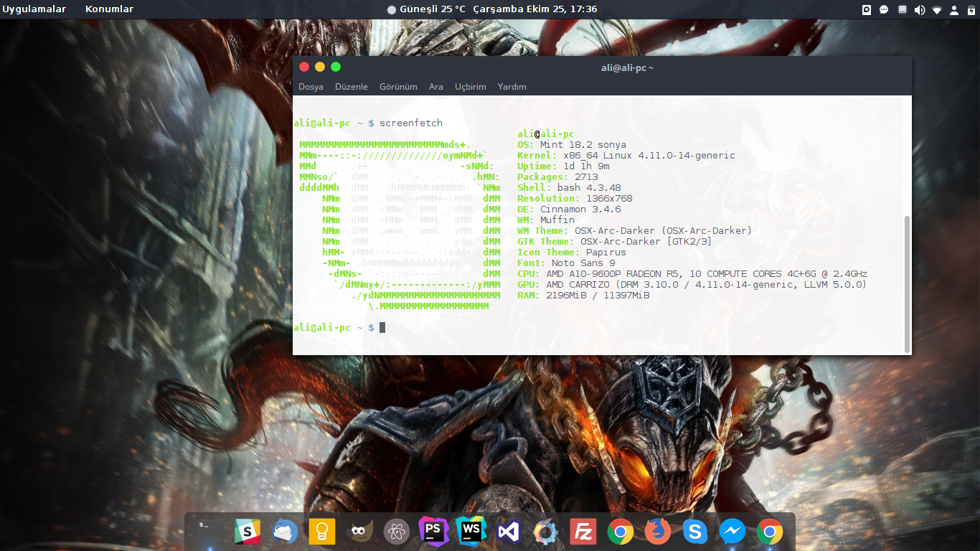Launch Atom editor from the dock
The height and width of the screenshot is (551, 980).
click(397, 532)
